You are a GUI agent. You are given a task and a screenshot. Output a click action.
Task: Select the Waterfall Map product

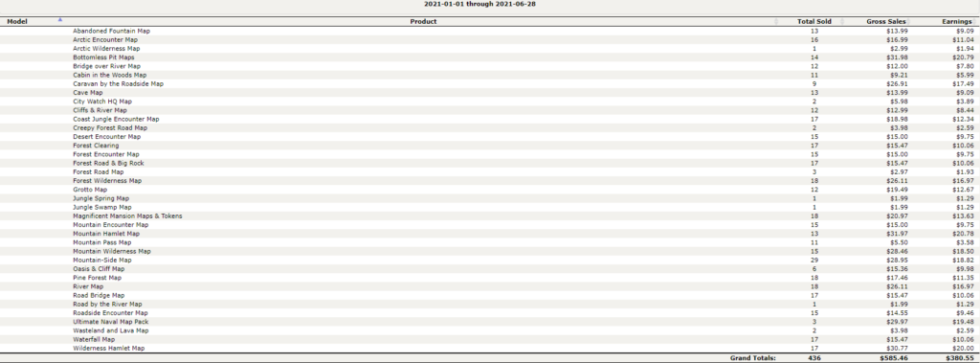[94, 339]
